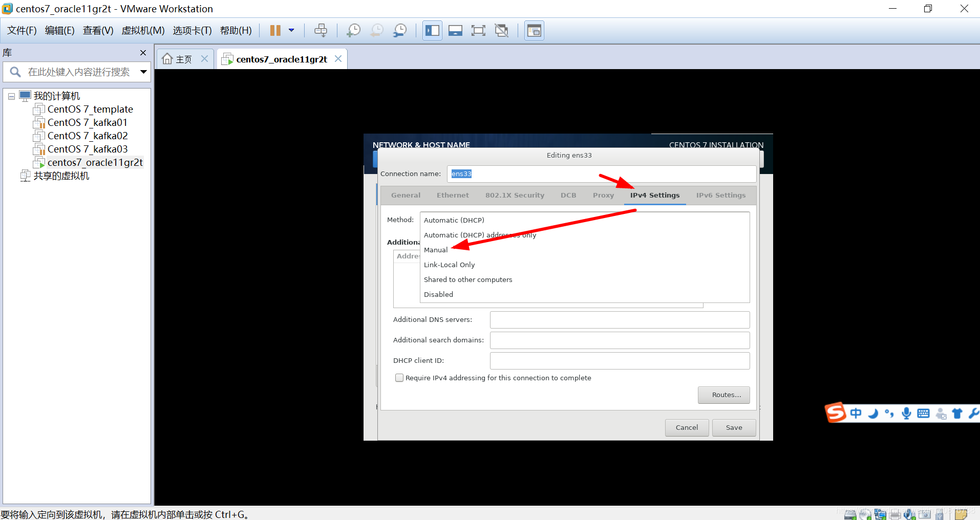Open the 选项卡(T) menu
Viewport: 980px width, 520px height.
(x=192, y=31)
